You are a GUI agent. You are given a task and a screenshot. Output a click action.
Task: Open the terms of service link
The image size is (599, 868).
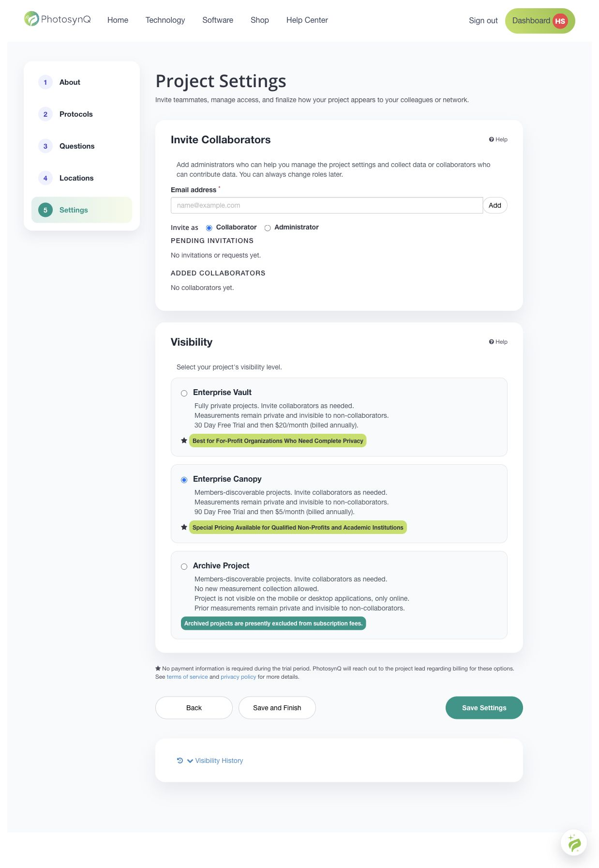187,677
